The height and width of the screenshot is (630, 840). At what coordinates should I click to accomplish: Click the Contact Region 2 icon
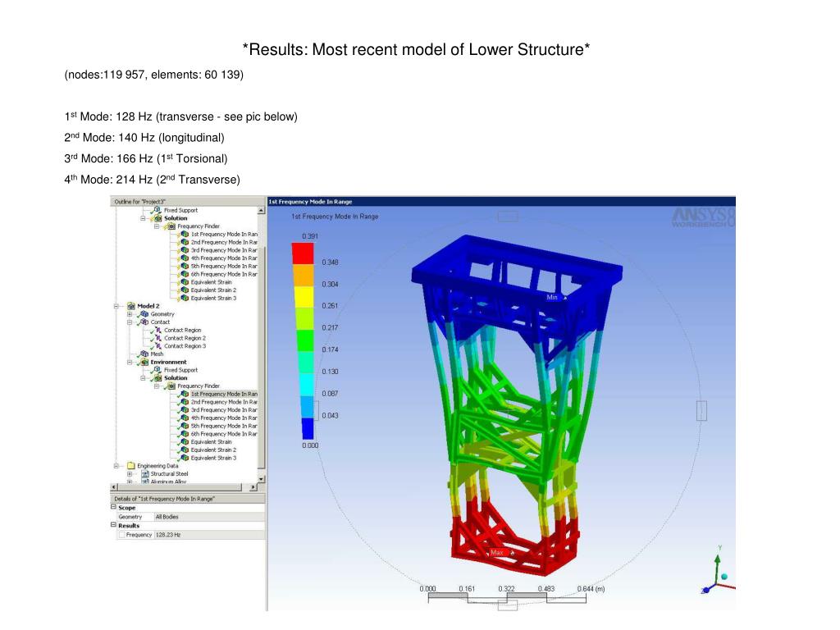[x=157, y=338]
